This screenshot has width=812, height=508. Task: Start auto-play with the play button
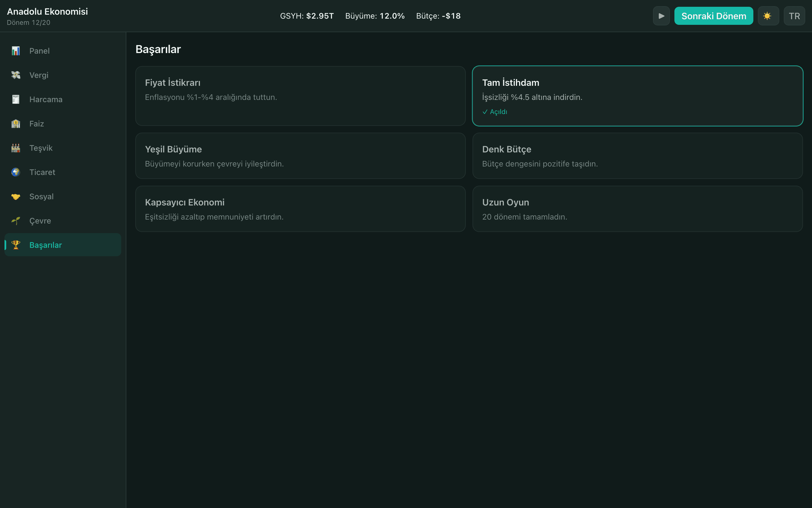661,16
